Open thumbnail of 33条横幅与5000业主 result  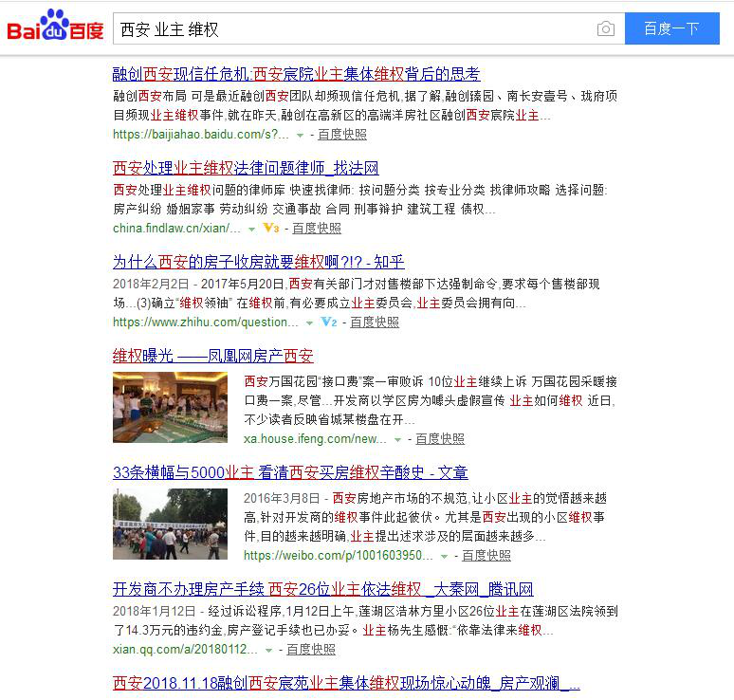(170, 524)
